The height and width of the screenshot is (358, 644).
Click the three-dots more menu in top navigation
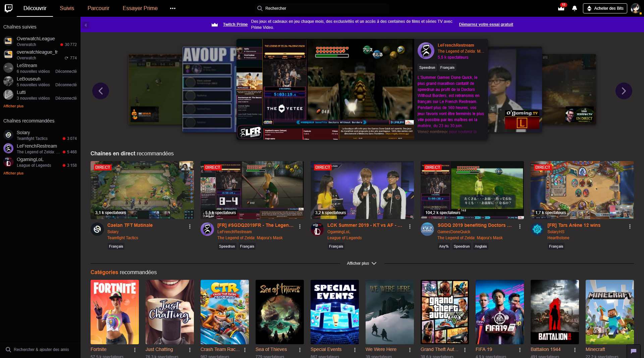pos(173,8)
